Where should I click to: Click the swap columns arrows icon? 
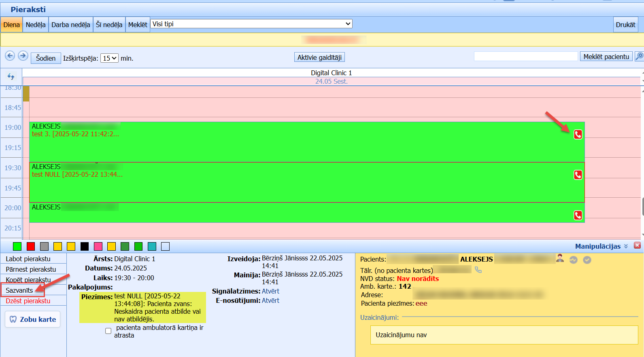11,76
